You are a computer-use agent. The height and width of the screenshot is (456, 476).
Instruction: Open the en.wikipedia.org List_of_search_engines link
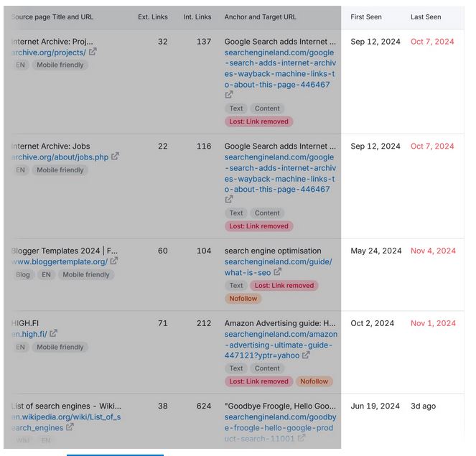pos(66,422)
